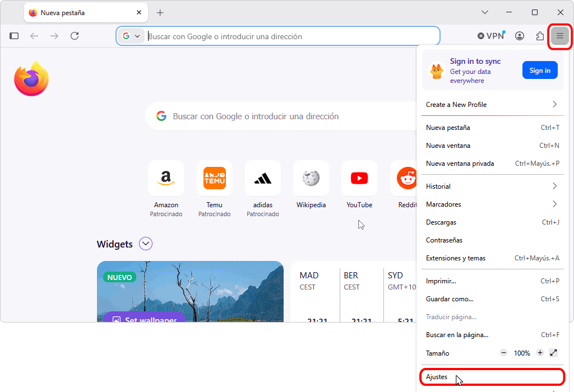574x392 pixels.
Task: Zoom out with the minus button
Action: [504, 353]
